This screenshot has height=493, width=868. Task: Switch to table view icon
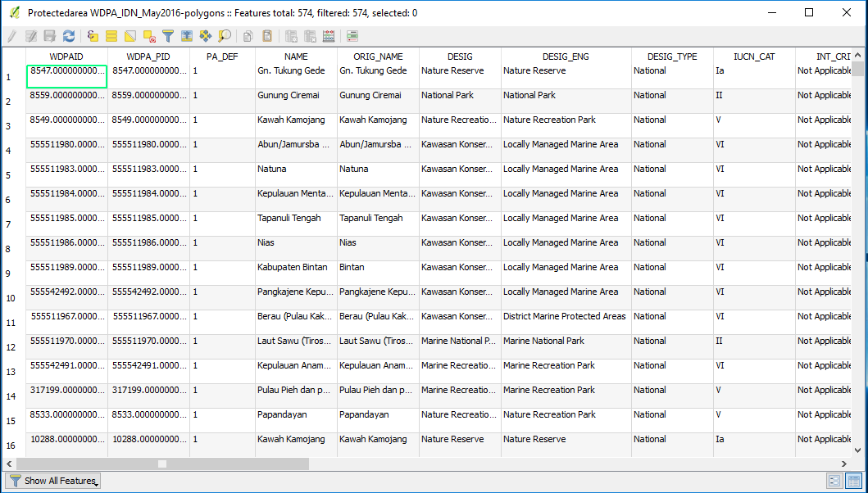[853, 481]
